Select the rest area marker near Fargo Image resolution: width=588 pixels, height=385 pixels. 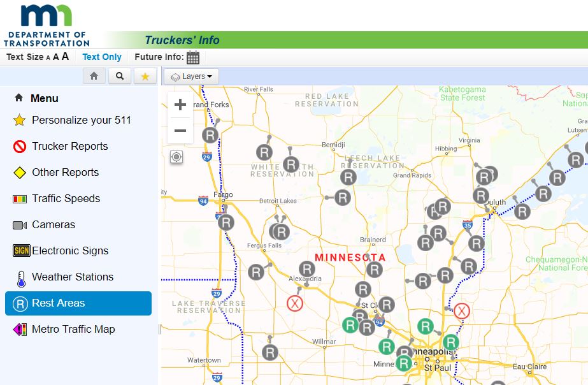[x=226, y=222]
